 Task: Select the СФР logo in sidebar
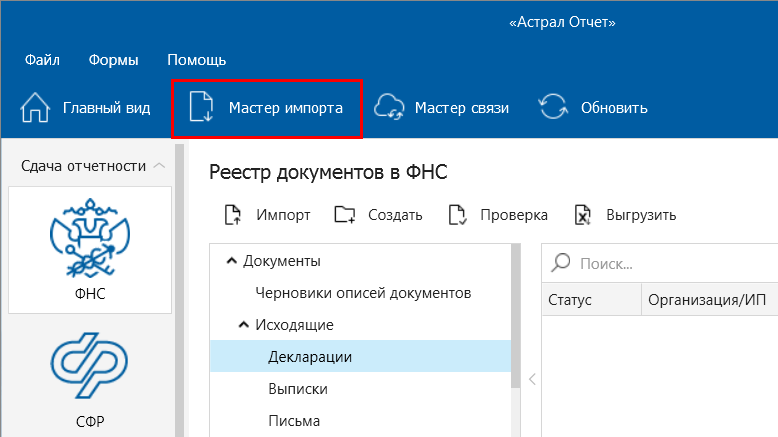click(x=86, y=366)
